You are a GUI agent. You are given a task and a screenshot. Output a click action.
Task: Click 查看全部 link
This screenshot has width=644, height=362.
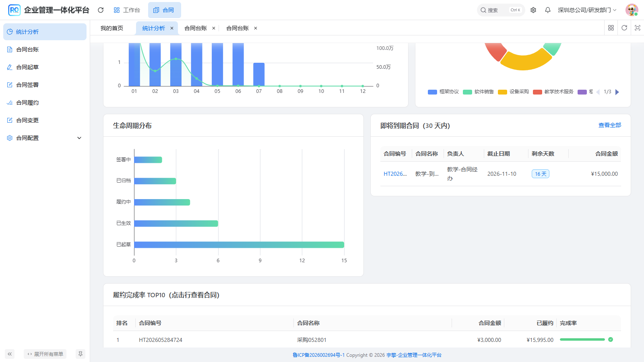610,125
